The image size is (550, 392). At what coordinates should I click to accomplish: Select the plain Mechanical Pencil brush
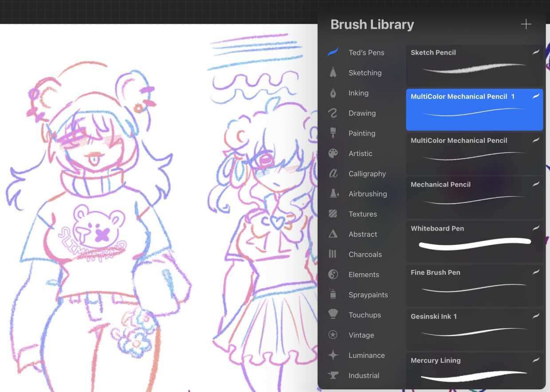tap(474, 197)
